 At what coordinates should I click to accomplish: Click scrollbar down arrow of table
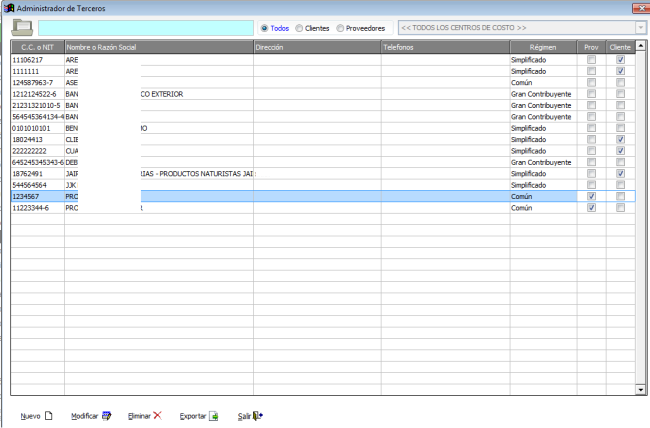(x=641, y=389)
